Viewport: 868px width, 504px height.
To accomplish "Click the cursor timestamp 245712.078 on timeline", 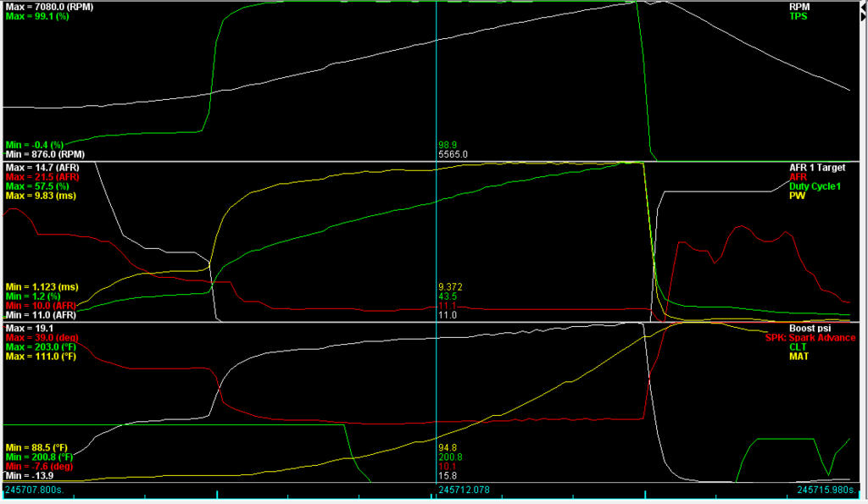I will [x=464, y=490].
